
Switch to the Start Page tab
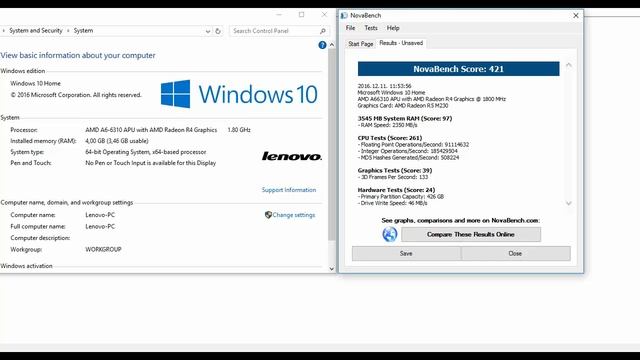click(x=360, y=44)
